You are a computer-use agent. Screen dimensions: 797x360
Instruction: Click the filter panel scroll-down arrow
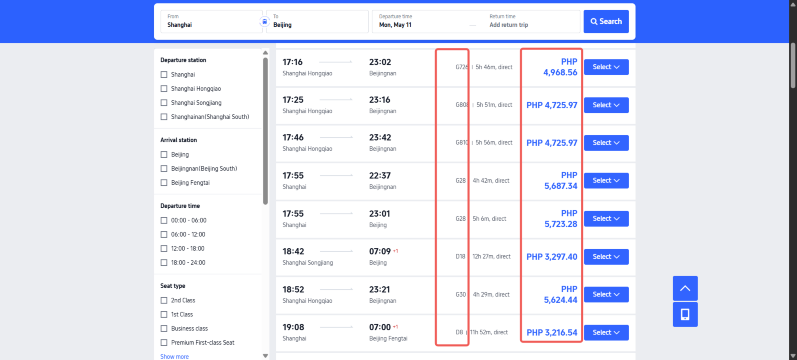[x=265, y=356]
